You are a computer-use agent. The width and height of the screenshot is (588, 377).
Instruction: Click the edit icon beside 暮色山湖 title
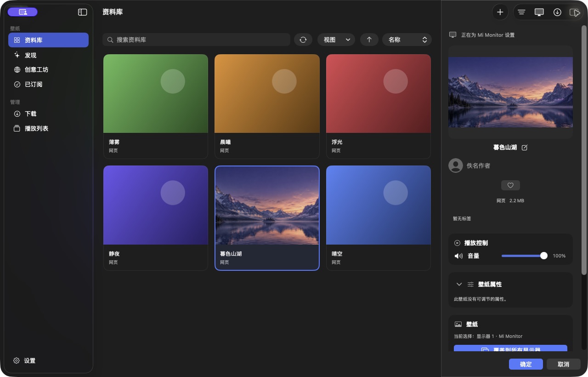[x=525, y=148]
